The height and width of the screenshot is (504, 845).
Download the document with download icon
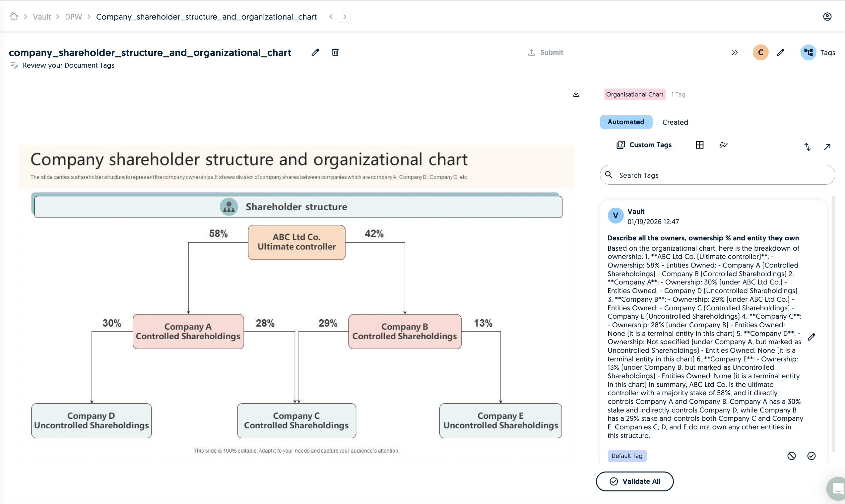point(576,94)
